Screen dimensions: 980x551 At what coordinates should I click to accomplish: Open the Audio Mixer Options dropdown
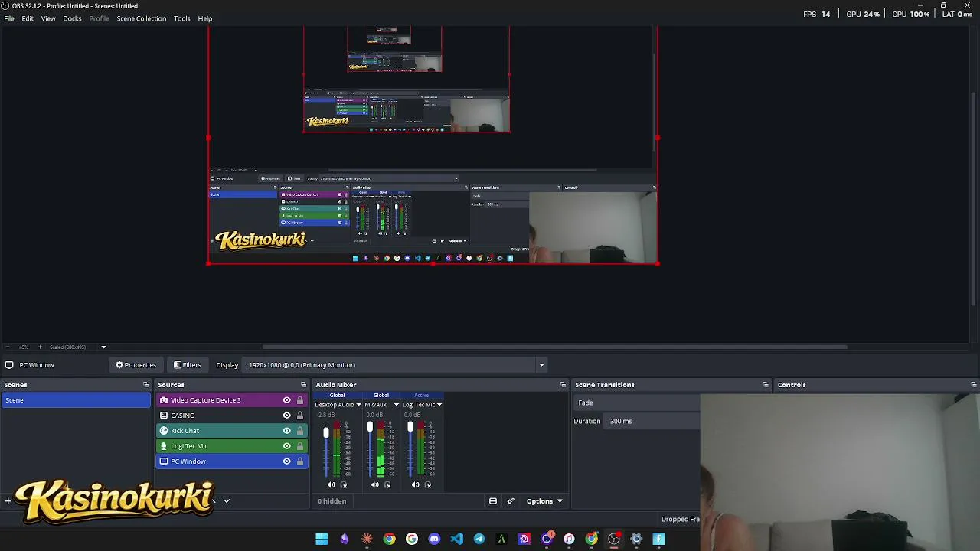[x=544, y=501]
